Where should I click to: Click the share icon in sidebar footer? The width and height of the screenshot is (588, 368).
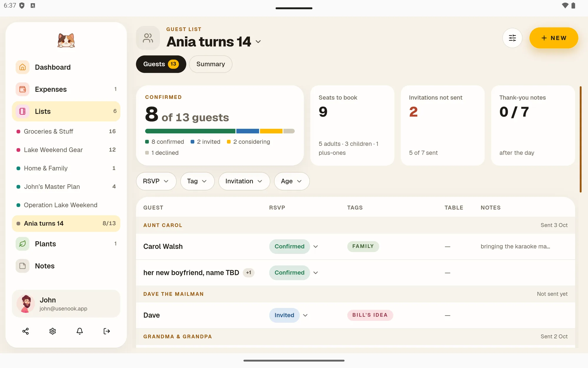click(26, 331)
